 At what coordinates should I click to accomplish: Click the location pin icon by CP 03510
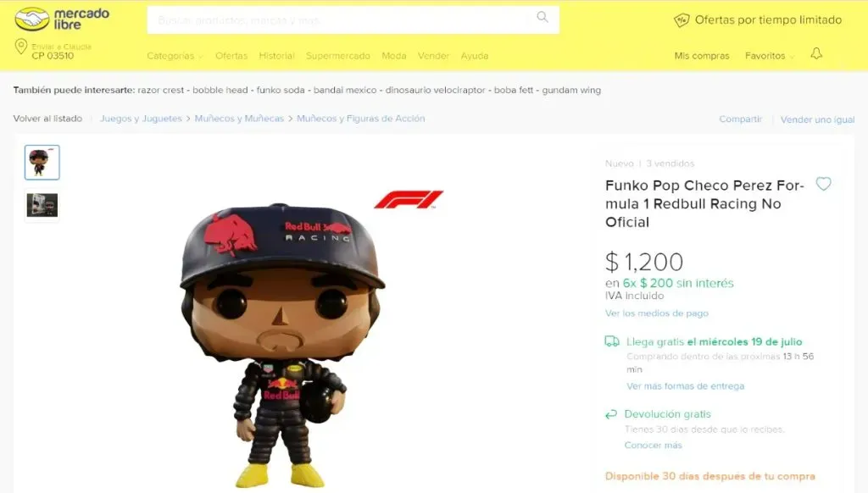click(x=21, y=47)
